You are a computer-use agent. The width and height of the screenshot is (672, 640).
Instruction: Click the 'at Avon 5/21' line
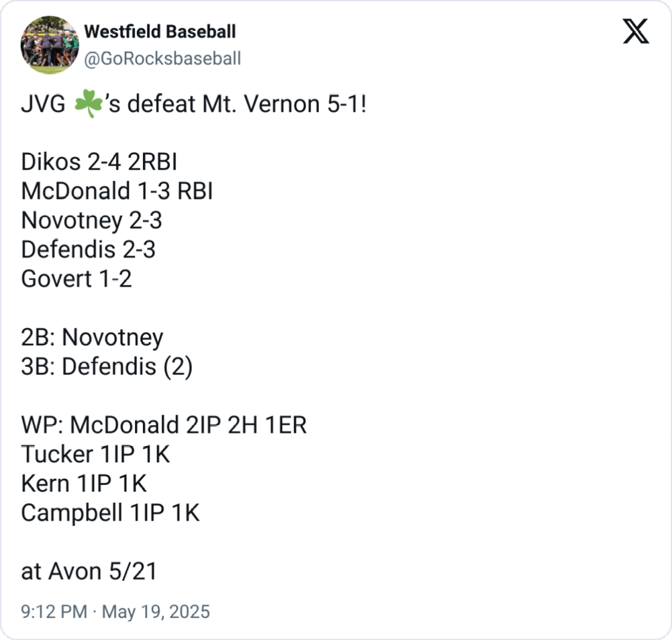(x=89, y=571)
